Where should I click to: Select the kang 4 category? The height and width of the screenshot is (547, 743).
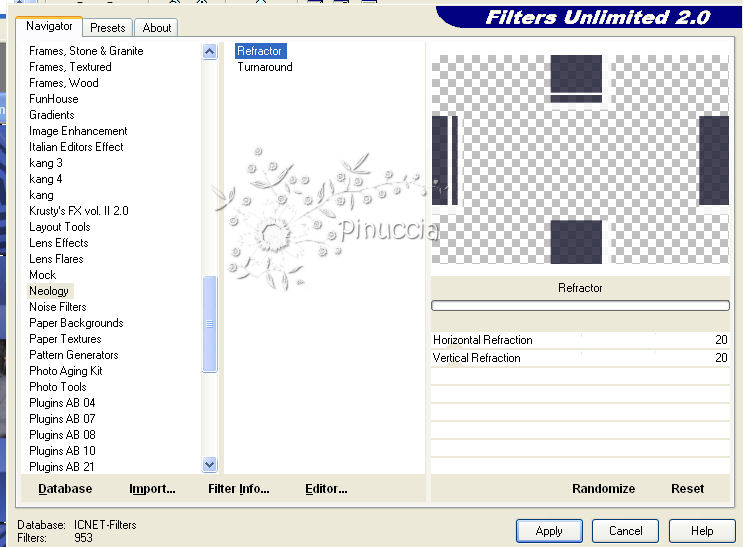pos(45,179)
